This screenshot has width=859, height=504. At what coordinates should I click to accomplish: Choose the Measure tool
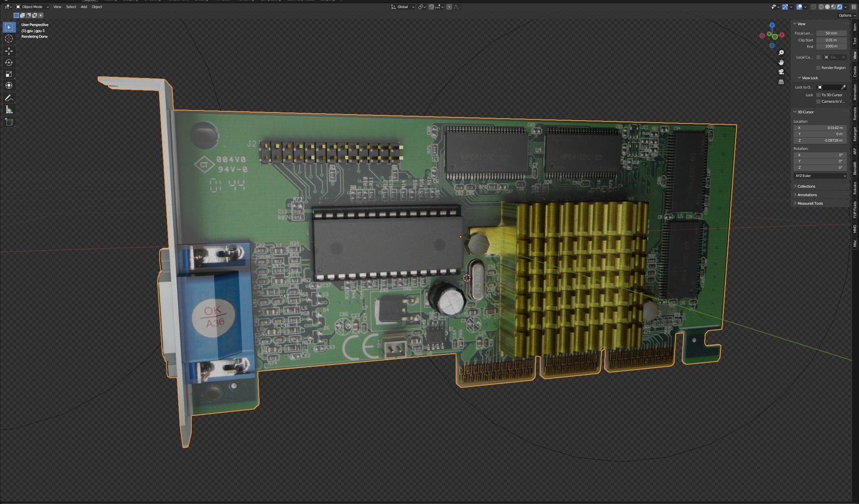click(8, 109)
